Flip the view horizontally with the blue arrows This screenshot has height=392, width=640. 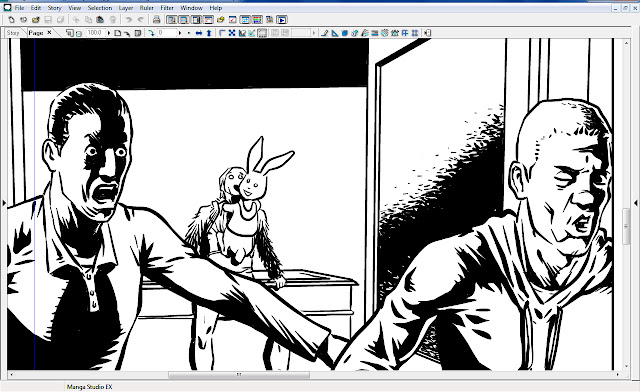click(199, 33)
